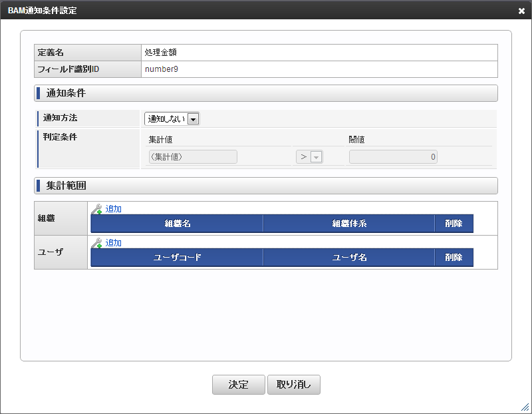This screenshot has width=532, height=414.
Task: Click the ユーザコード column header
Action: [177, 258]
